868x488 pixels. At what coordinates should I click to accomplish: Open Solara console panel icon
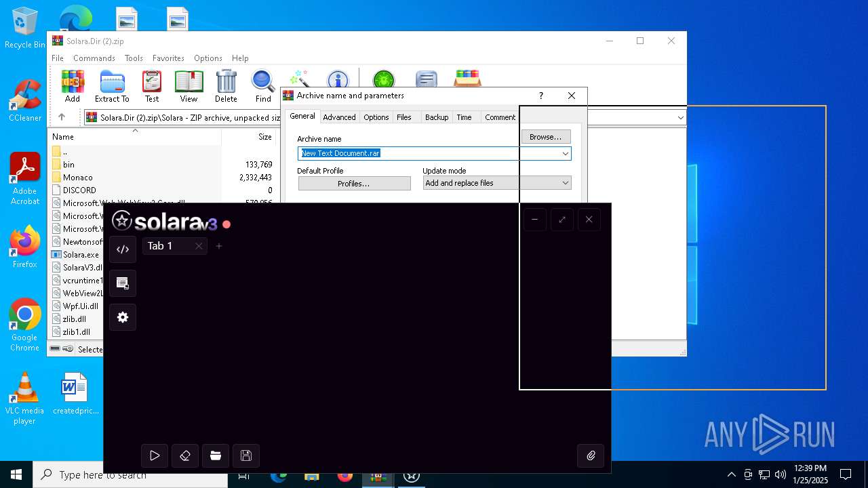pos(123,283)
